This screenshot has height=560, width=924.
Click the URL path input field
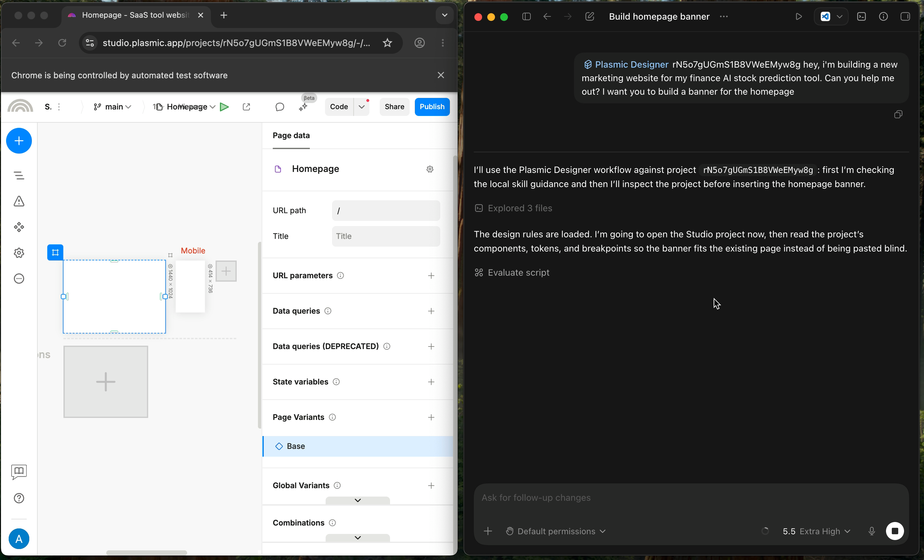click(x=386, y=211)
